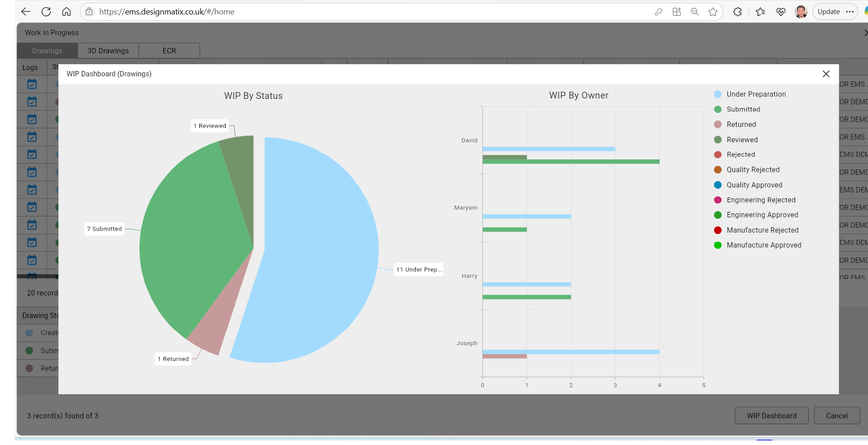868x445 pixels.
Task: Open the browser profile avatar
Action: (801, 12)
